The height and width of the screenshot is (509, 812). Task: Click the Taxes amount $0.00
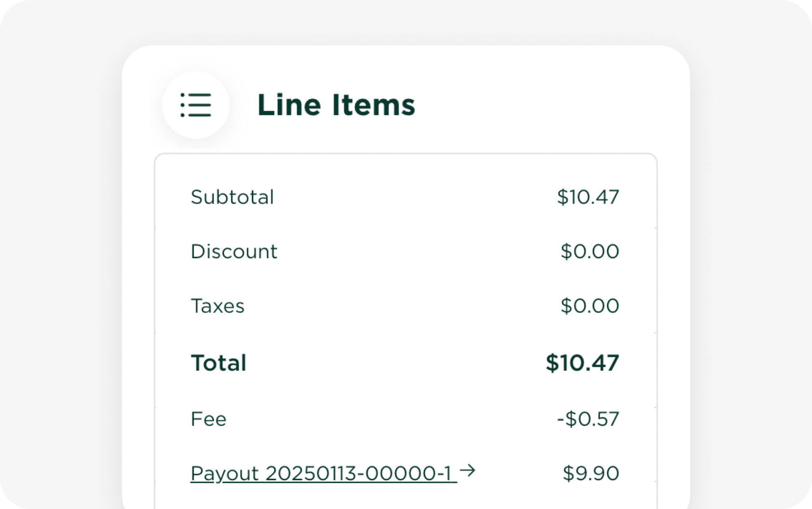[x=590, y=306]
